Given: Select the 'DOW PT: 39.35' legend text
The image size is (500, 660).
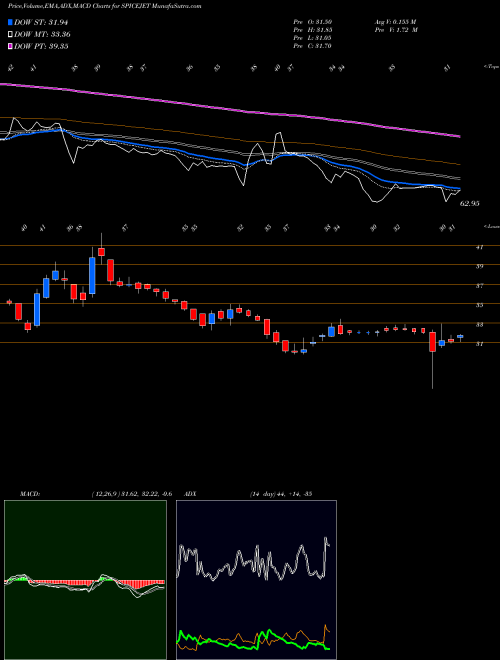Looking at the screenshot, I should tap(41, 46).
